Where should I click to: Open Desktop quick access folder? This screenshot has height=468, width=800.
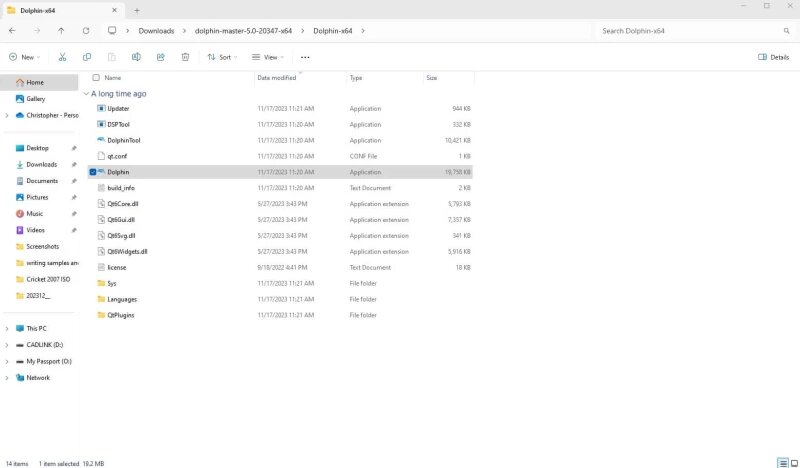(x=39, y=148)
